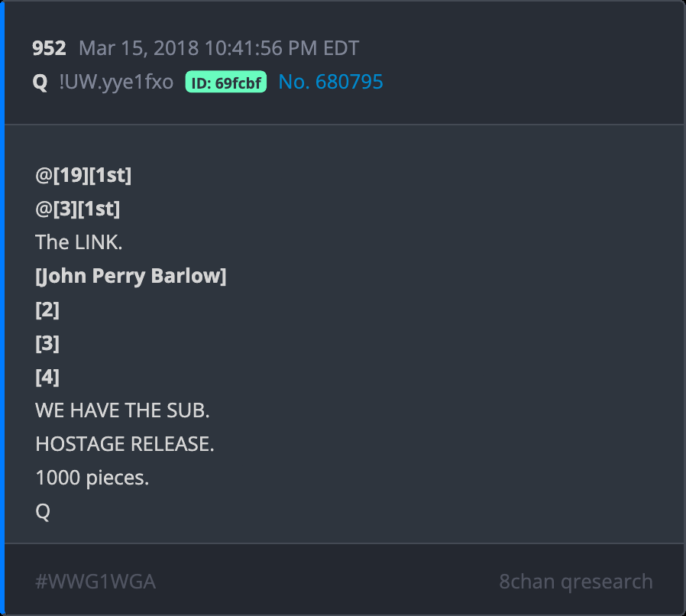
Task: Click the Q signature ending the post
Action: click(43, 511)
